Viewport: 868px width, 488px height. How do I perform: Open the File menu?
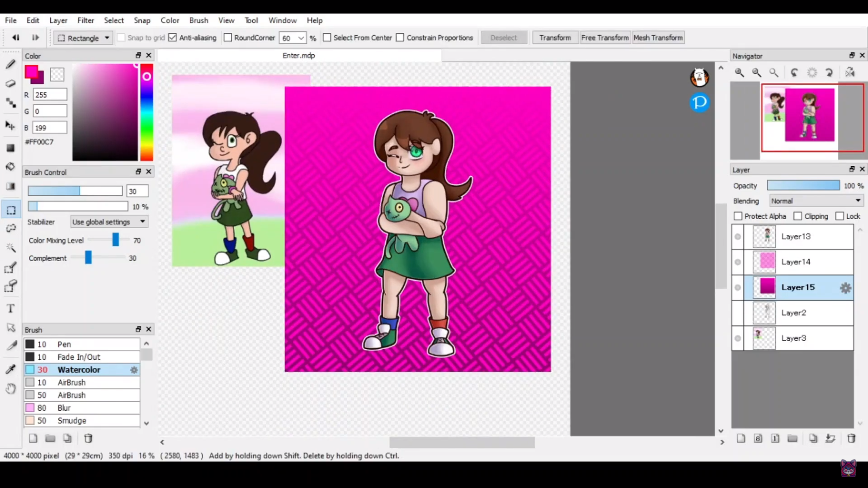(11, 20)
